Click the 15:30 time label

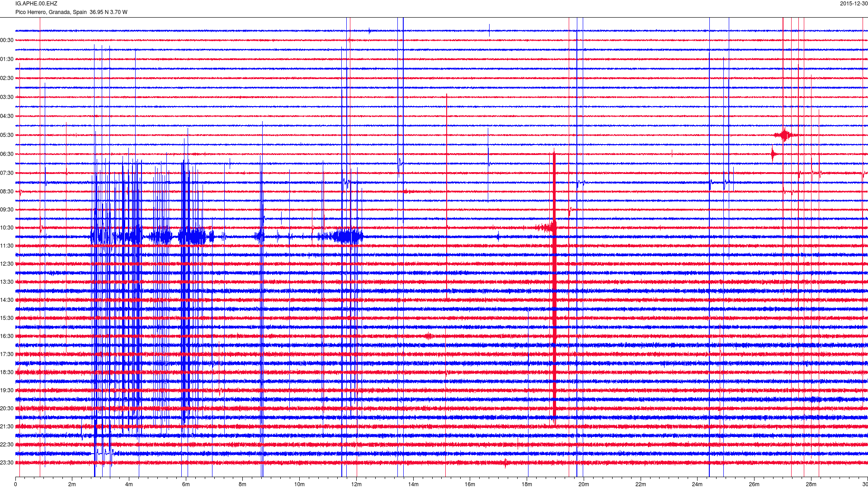click(x=7, y=318)
